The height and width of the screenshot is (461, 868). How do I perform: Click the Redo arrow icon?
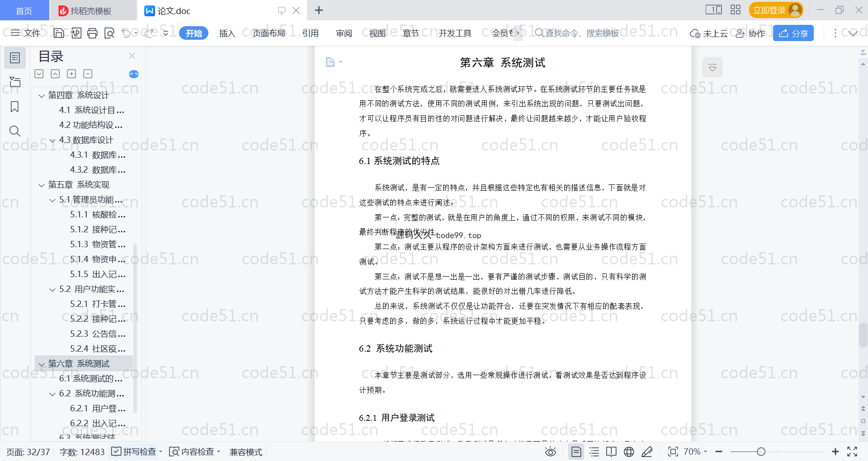[x=149, y=33]
